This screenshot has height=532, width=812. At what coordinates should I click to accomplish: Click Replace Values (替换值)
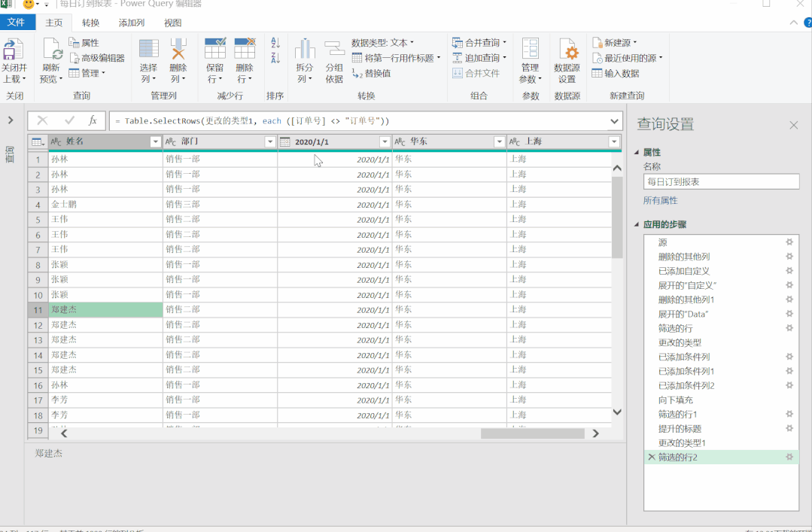pos(371,73)
